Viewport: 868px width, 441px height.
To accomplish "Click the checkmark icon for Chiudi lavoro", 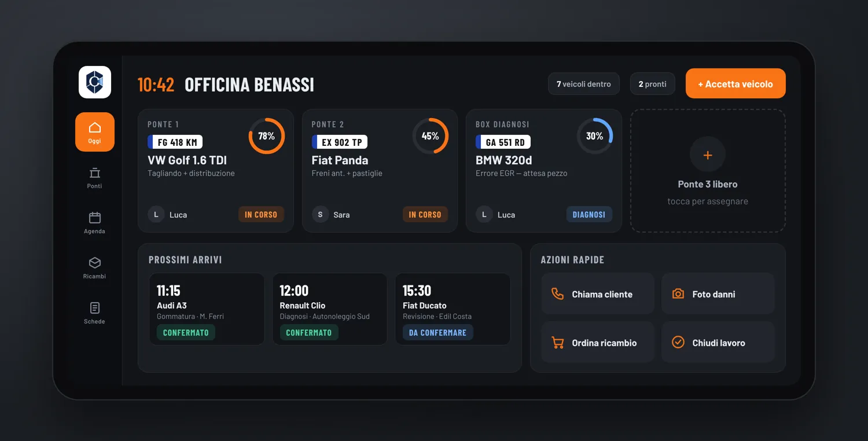I will click(678, 343).
